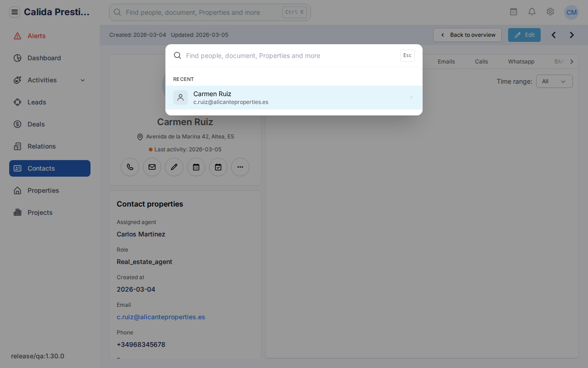The width and height of the screenshot is (588, 368).
Task: Open the calendar icon in top bar
Action: (514, 12)
